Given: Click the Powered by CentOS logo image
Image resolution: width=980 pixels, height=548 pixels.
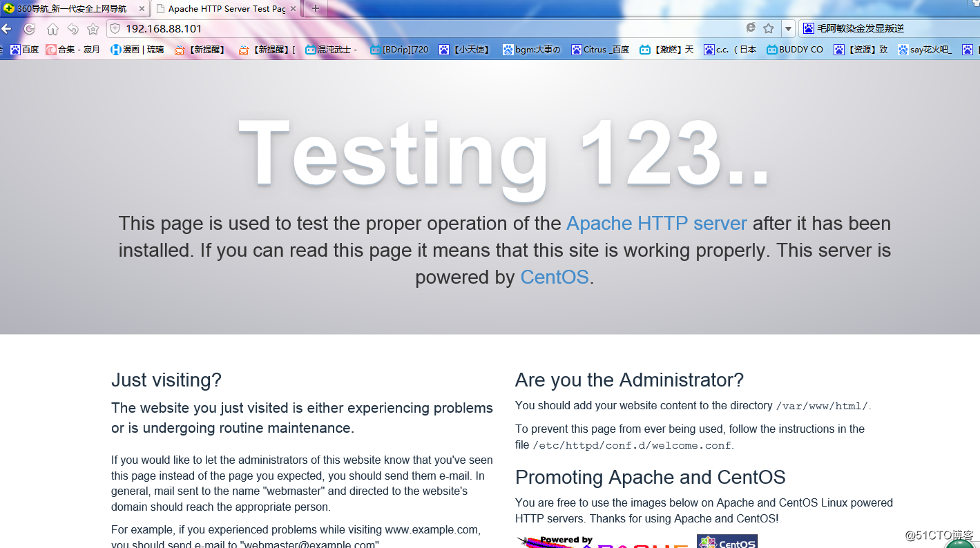Looking at the screenshot, I should coord(727,541).
